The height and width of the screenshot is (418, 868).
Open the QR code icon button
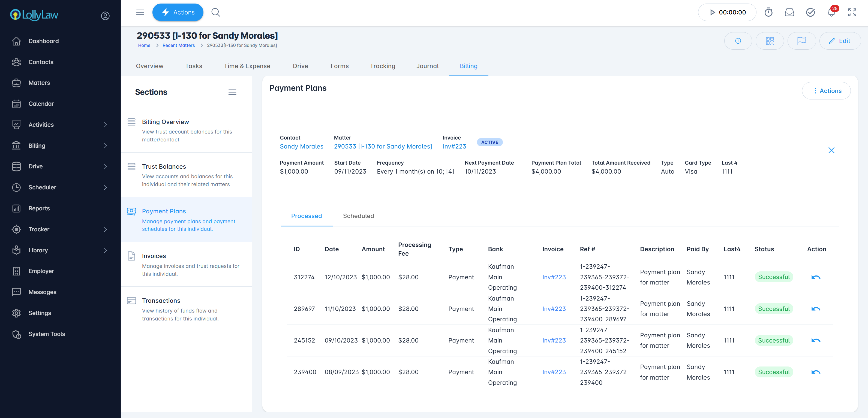pos(770,41)
